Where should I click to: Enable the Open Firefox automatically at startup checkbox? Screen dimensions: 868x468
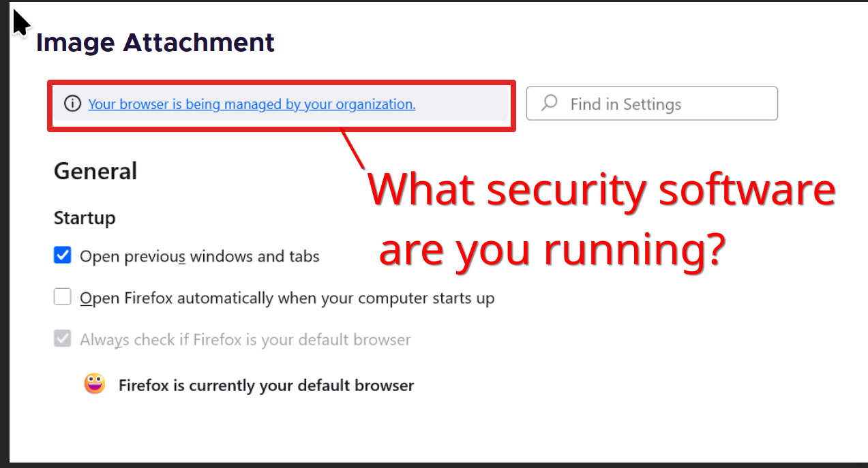[x=63, y=297]
